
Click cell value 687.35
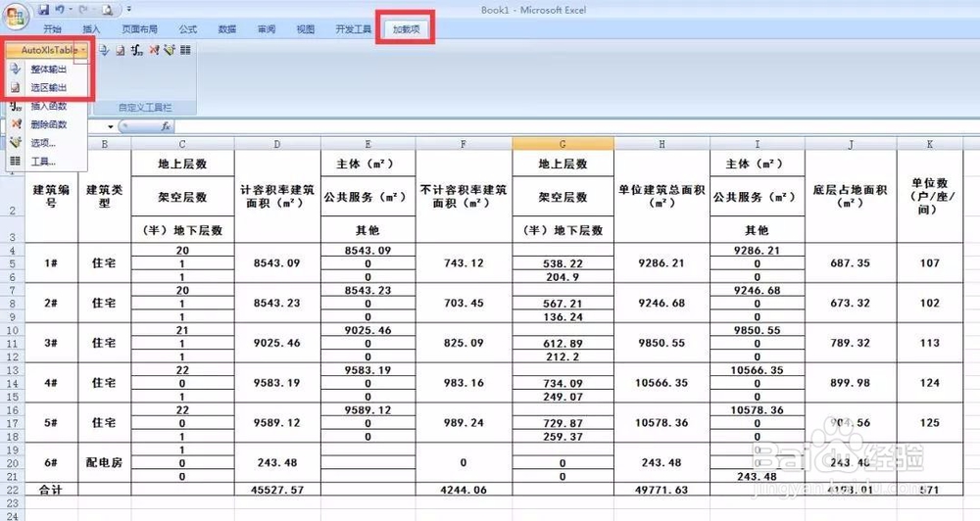tap(851, 263)
